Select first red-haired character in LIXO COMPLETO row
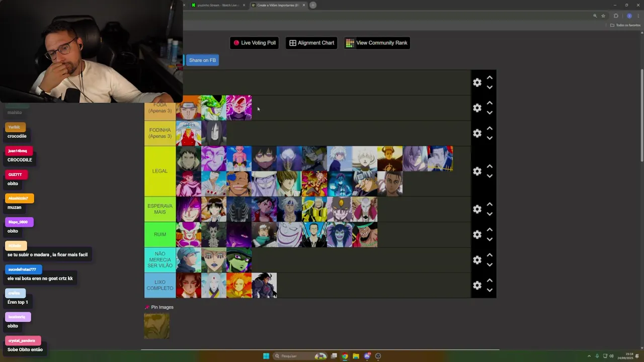The image size is (644, 362). coord(189,286)
